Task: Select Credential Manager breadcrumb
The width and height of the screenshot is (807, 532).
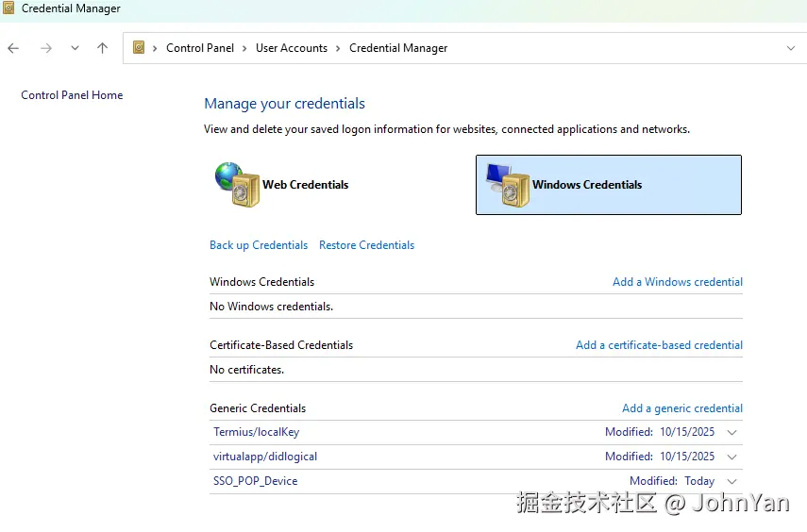Action: pos(398,48)
